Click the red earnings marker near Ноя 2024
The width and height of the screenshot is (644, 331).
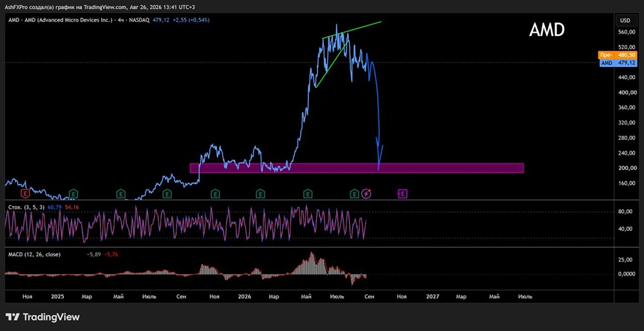click(x=26, y=193)
